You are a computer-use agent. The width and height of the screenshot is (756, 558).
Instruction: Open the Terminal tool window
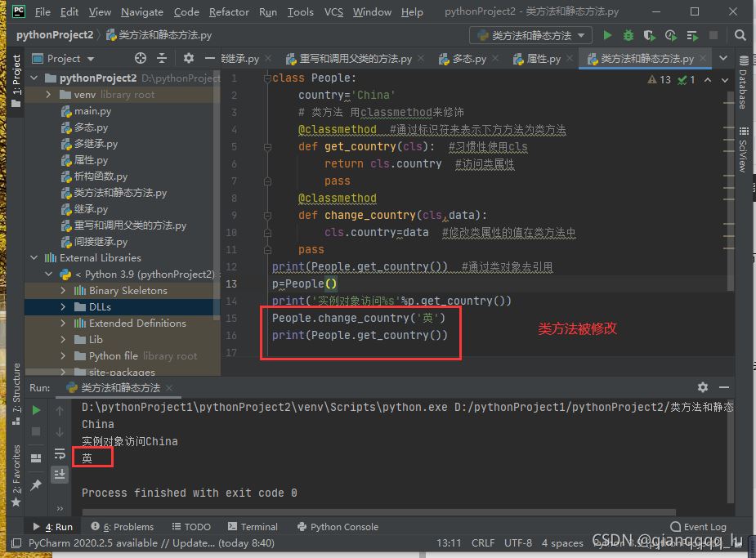click(x=253, y=527)
